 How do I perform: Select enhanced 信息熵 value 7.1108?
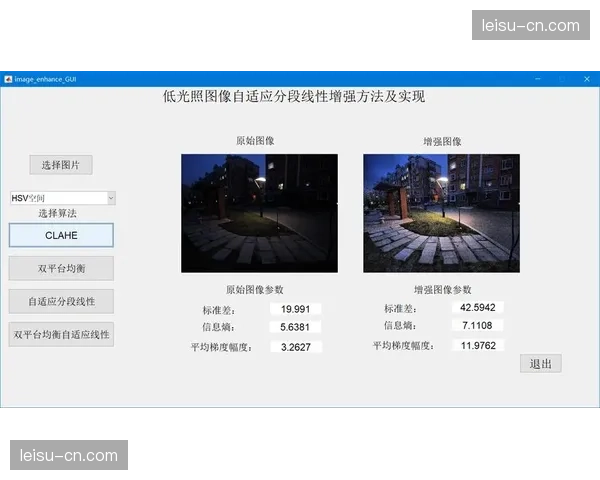(478, 325)
